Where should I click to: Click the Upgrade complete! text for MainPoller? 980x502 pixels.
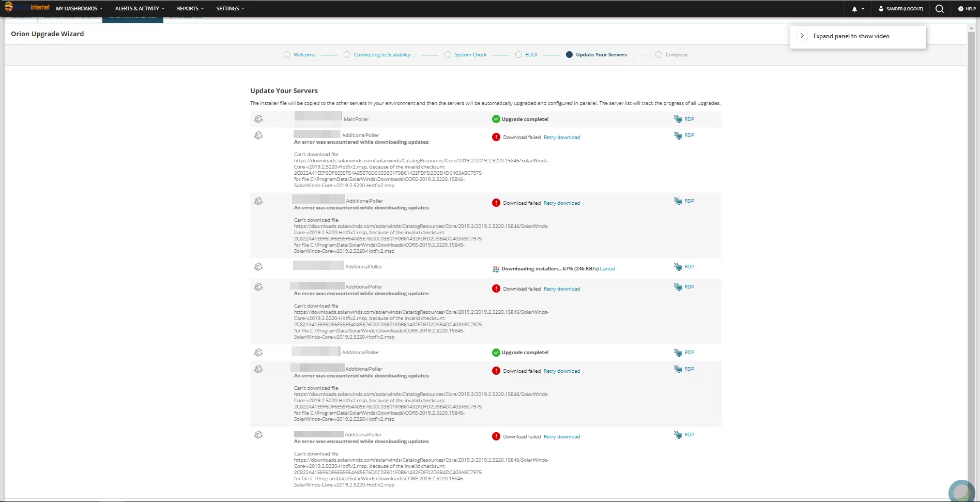525,119
